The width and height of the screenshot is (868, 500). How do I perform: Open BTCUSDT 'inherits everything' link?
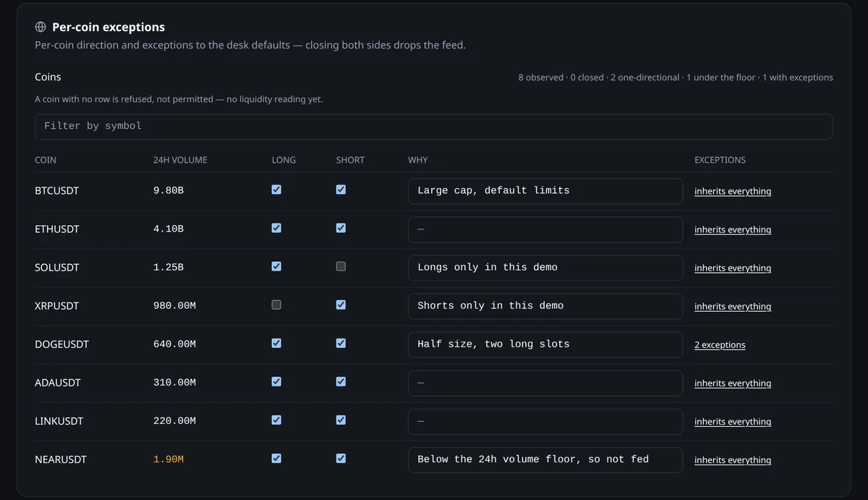pyautogui.click(x=733, y=191)
